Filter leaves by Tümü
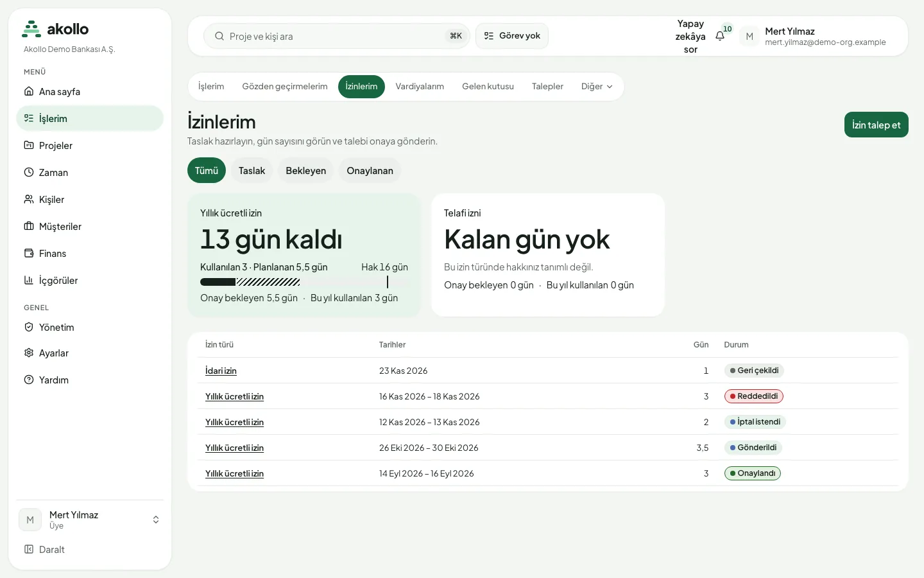This screenshot has width=924, height=578. 207,171
